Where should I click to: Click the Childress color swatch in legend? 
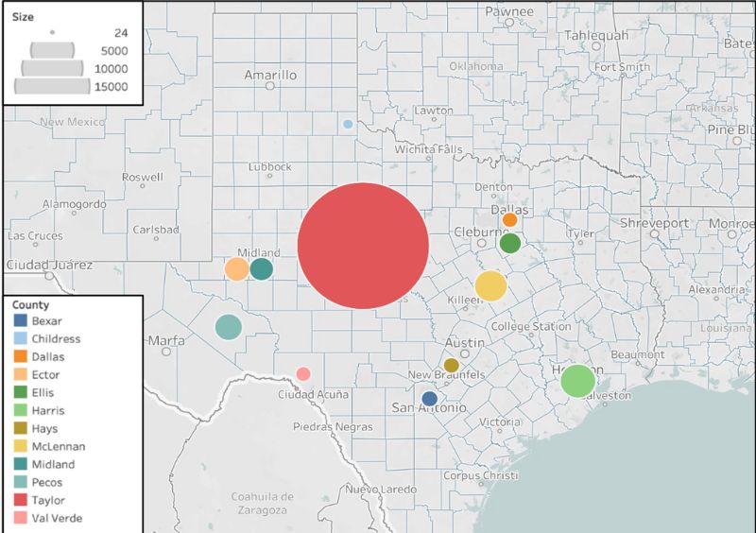(x=20, y=338)
